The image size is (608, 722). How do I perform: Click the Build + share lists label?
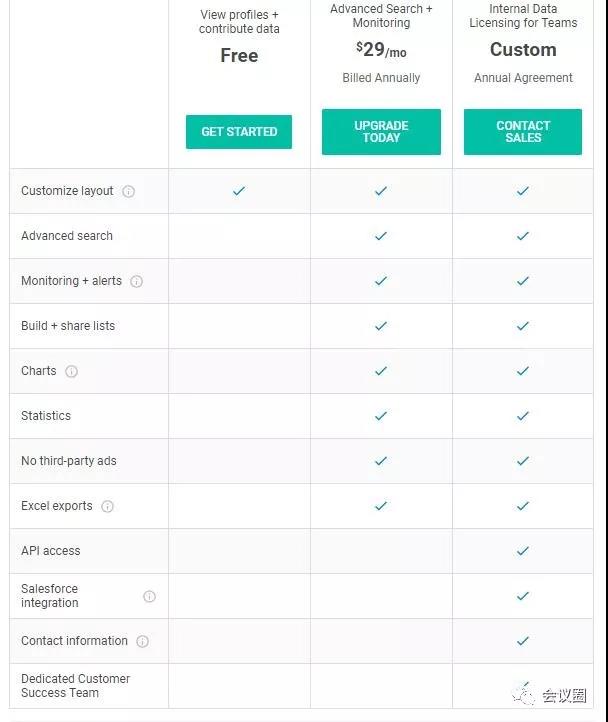tap(68, 326)
